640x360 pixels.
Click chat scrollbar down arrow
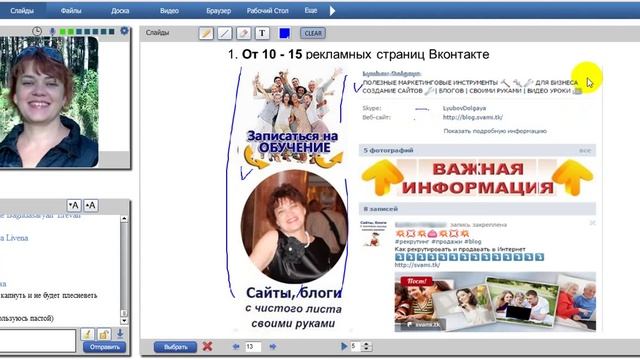(124, 321)
